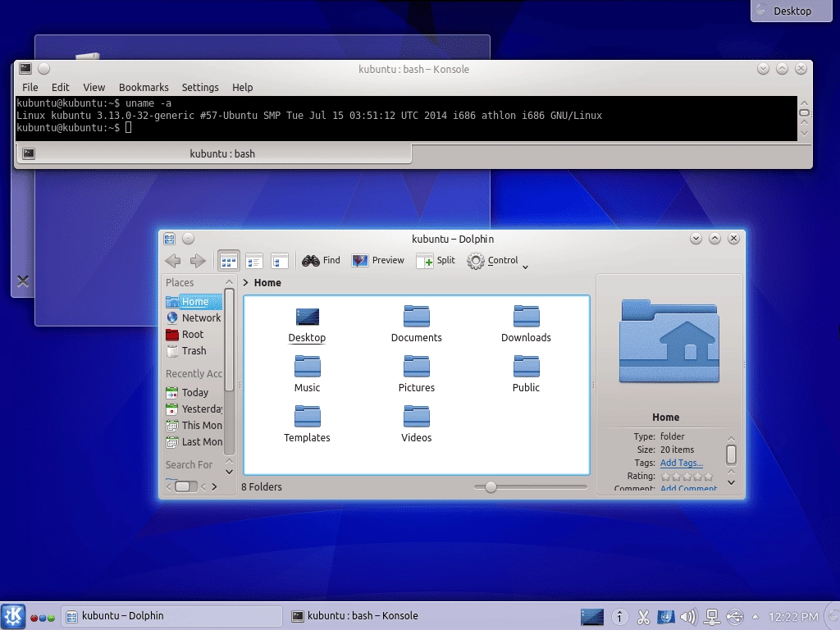
Task: Select Network in Places panel
Action: tap(194, 317)
